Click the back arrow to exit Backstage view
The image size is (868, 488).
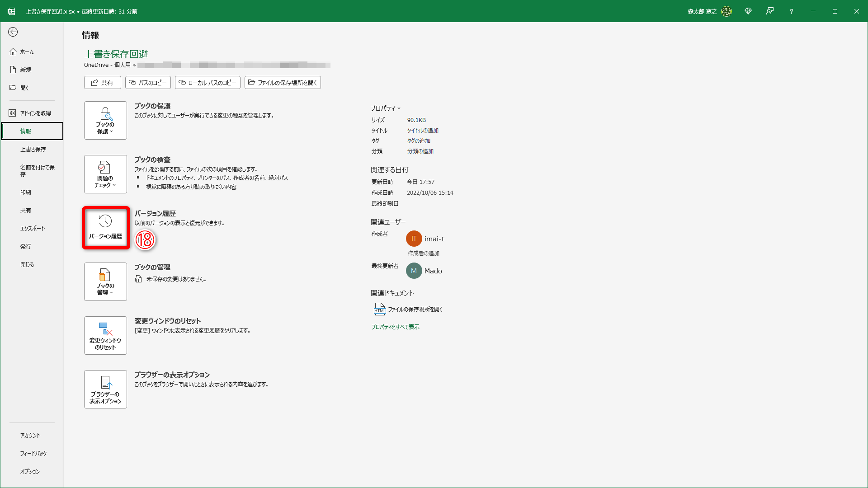[x=13, y=32]
